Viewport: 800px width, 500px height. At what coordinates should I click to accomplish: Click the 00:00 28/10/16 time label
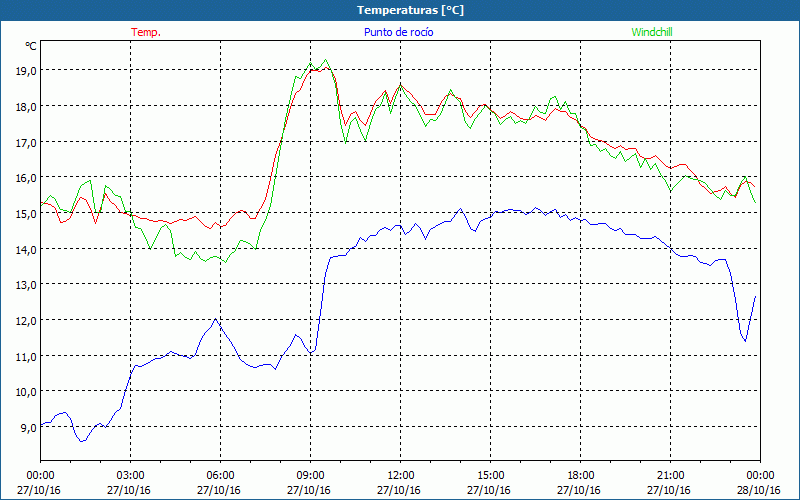[x=759, y=483]
